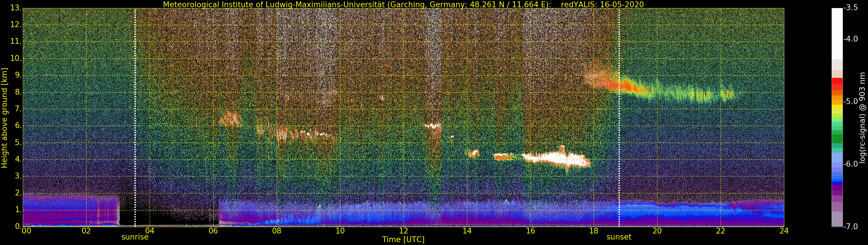Click the '06' time tick label

tap(213, 231)
